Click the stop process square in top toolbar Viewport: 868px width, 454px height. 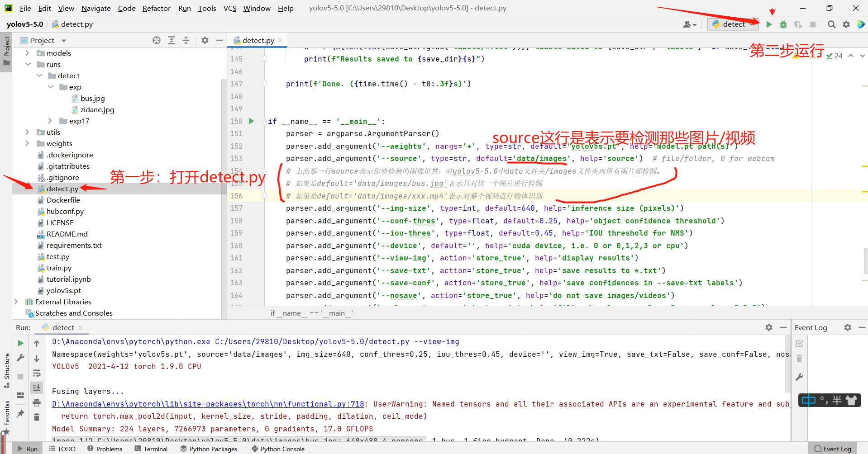813,24
